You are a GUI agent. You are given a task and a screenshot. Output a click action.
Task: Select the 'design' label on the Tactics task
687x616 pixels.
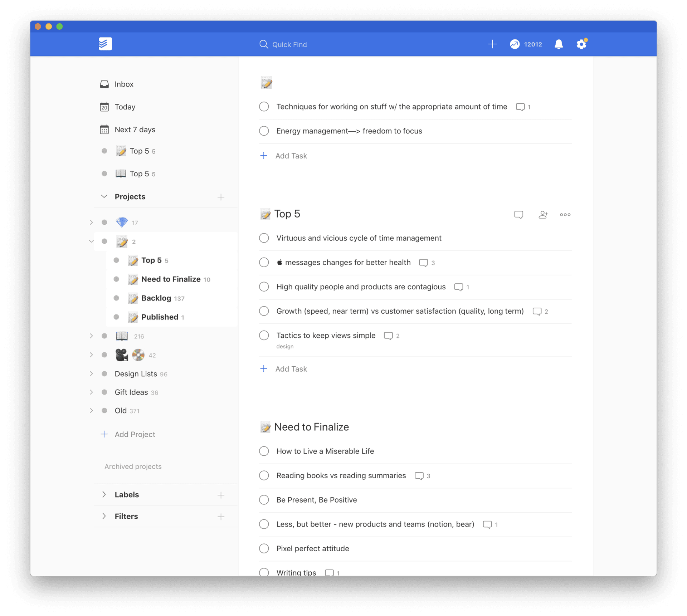[285, 346]
